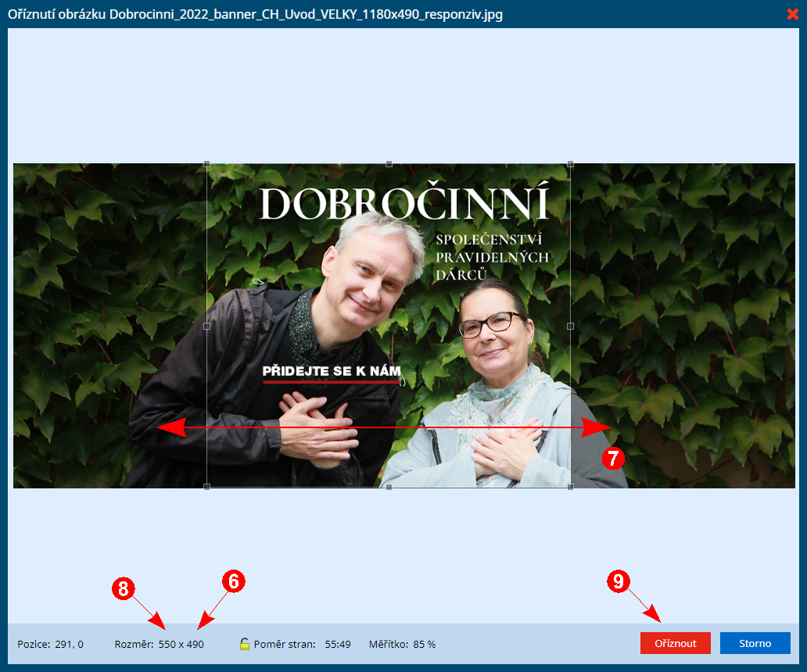Select the left-middle crop handle
Image resolution: width=807 pixels, height=672 pixels.
click(207, 326)
